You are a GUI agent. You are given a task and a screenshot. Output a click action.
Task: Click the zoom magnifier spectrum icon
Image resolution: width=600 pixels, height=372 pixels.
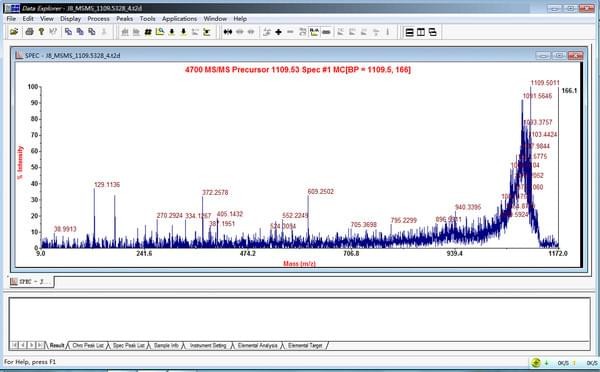tap(160, 32)
